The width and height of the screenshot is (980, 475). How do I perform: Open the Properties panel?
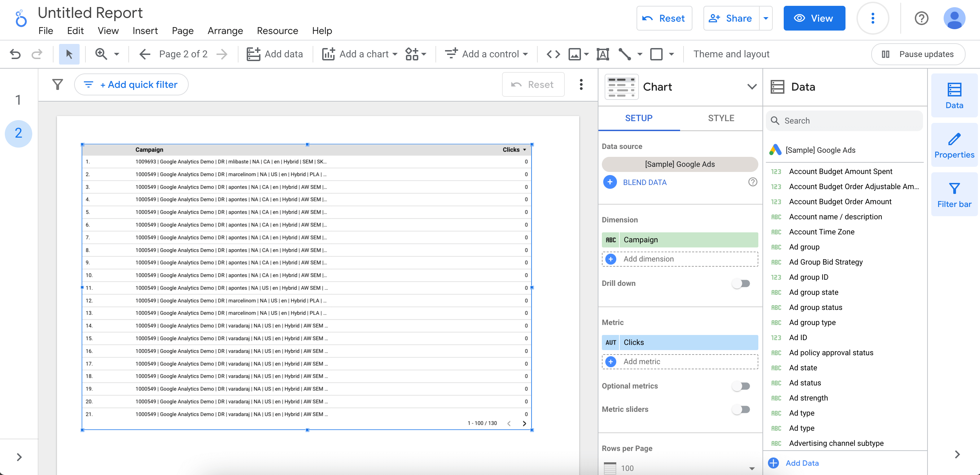[x=954, y=144]
